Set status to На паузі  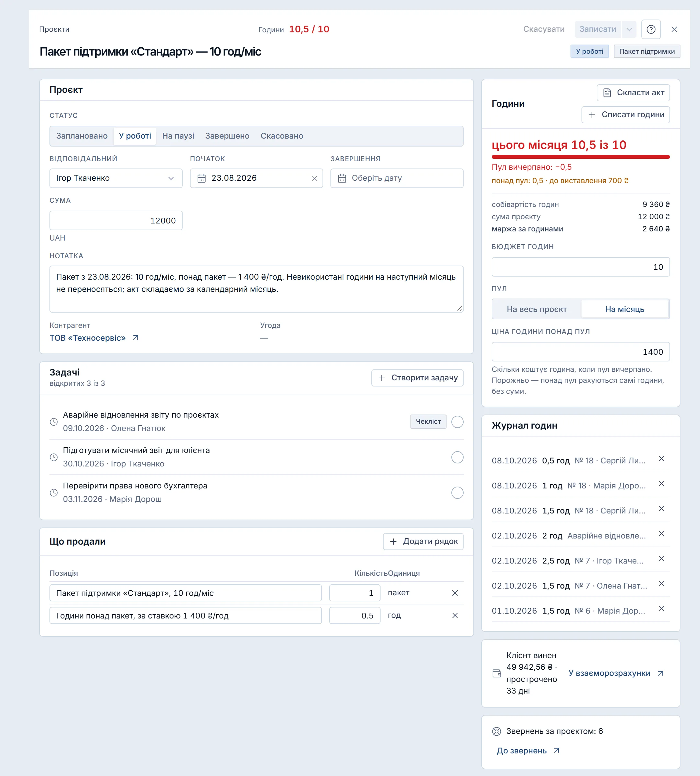[x=178, y=136]
